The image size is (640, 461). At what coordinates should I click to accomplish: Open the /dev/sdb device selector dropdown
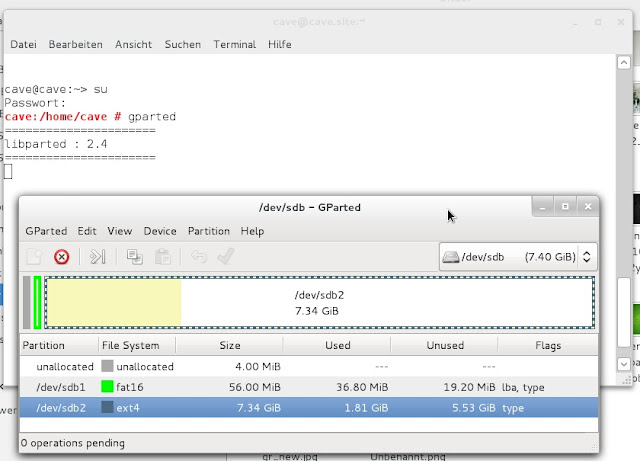[518, 257]
